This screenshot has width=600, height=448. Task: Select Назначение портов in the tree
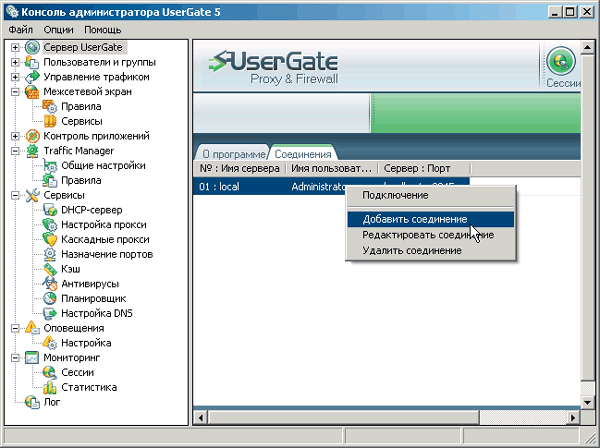tap(106, 254)
